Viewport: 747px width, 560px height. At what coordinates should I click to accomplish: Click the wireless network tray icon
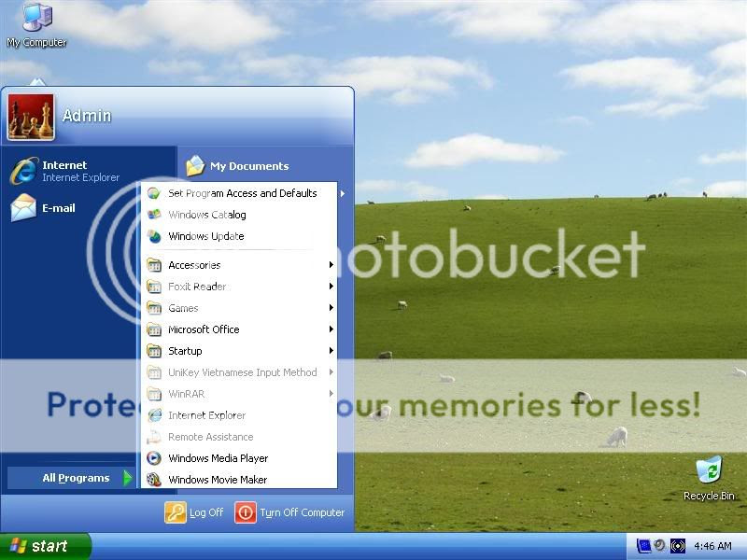[678, 546]
